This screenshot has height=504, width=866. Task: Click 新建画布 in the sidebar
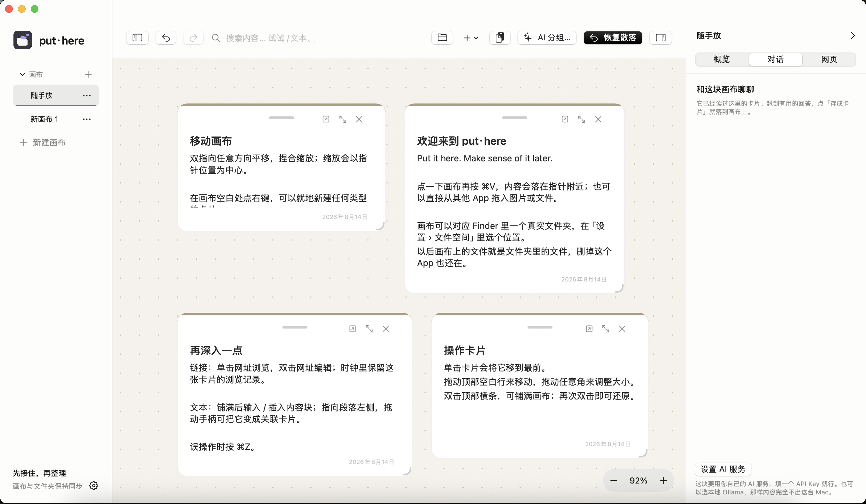(43, 142)
